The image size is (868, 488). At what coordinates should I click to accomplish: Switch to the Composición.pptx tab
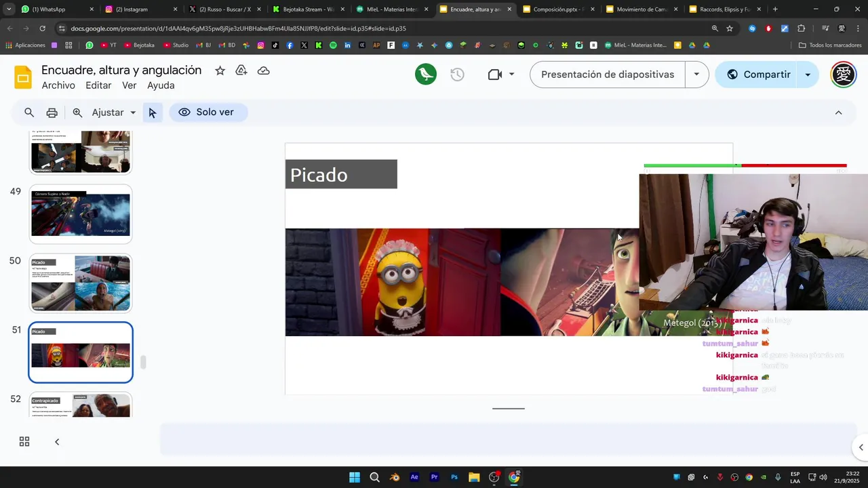point(558,9)
